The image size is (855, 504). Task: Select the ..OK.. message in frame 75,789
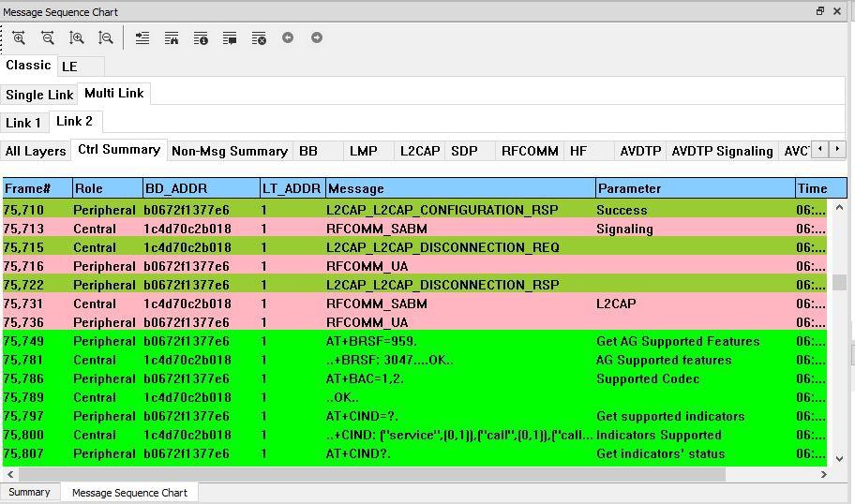tap(342, 398)
